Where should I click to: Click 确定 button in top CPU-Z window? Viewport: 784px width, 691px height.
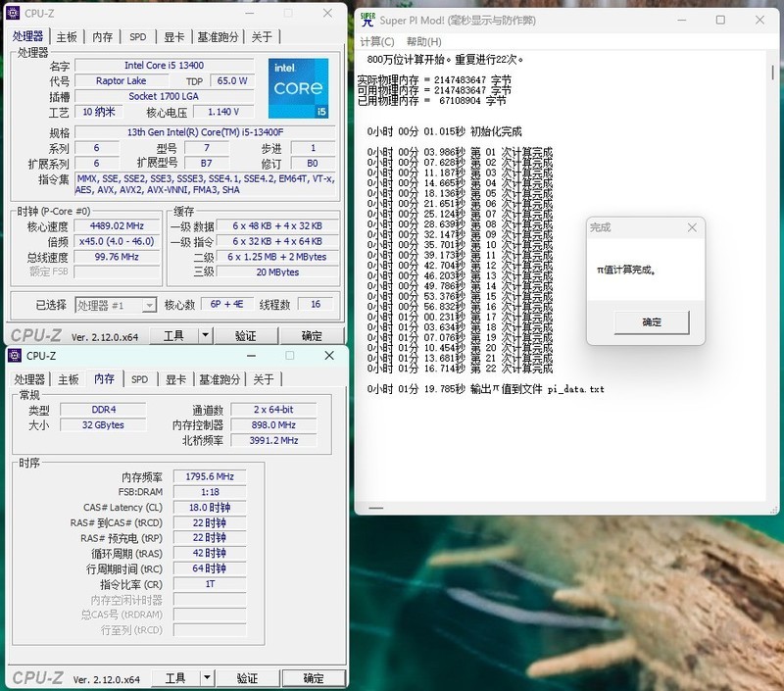[x=312, y=336]
